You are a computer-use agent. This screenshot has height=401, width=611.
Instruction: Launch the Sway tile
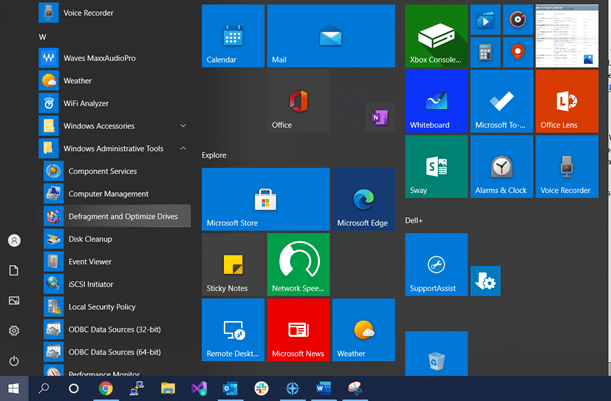436,166
